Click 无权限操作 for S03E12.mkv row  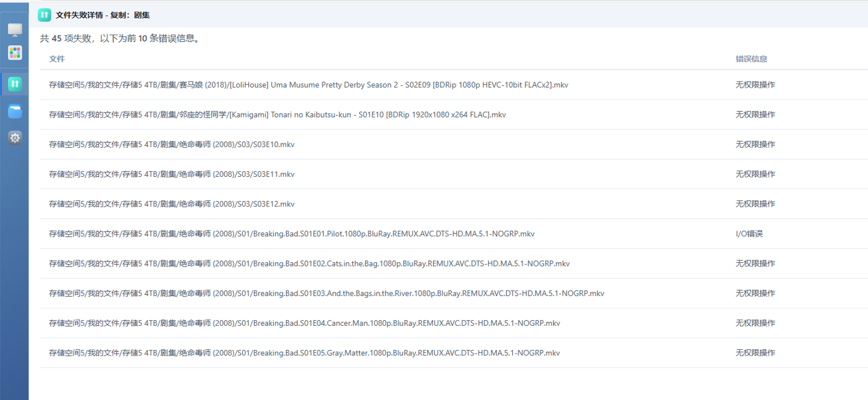[x=755, y=203]
